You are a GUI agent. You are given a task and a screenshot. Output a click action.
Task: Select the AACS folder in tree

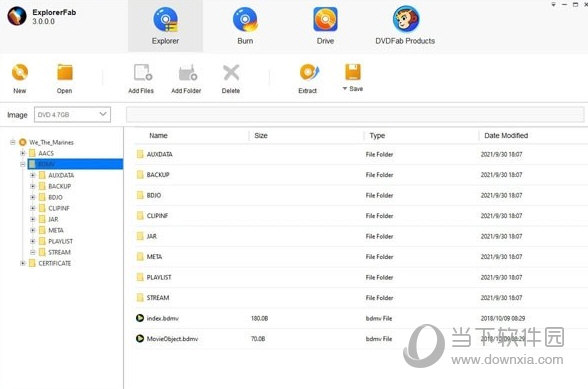click(46, 153)
